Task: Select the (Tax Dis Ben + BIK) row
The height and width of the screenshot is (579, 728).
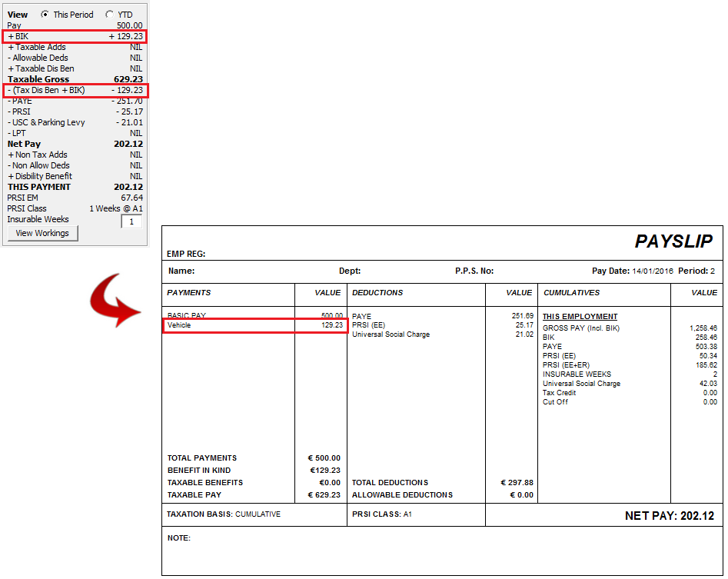Action: click(x=75, y=91)
